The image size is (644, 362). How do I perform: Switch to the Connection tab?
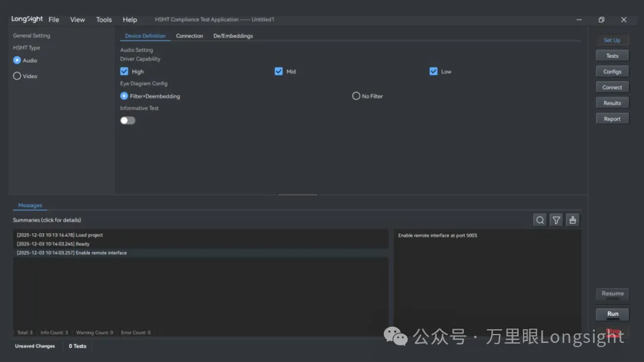pyautogui.click(x=189, y=36)
